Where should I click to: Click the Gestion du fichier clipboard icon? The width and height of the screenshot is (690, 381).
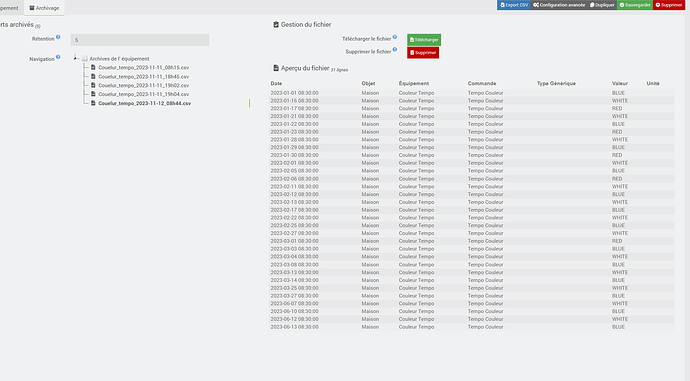click(276, 25)
